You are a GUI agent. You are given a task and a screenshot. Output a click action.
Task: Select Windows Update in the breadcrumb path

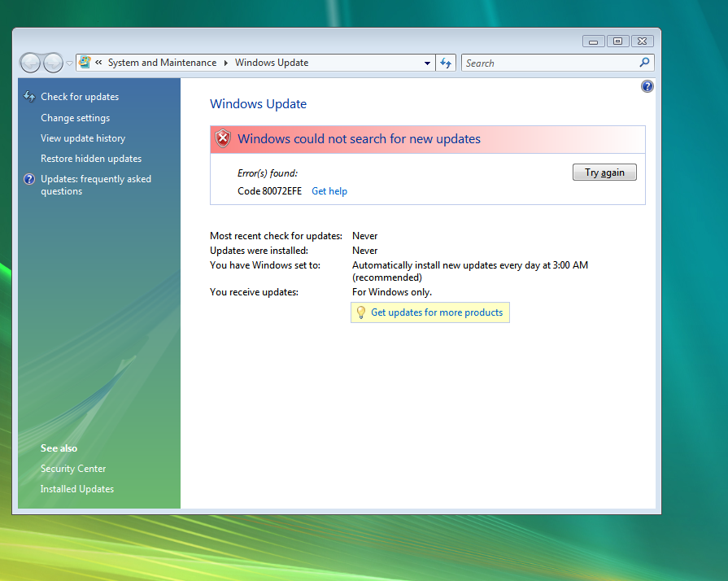tap(272, 63)
